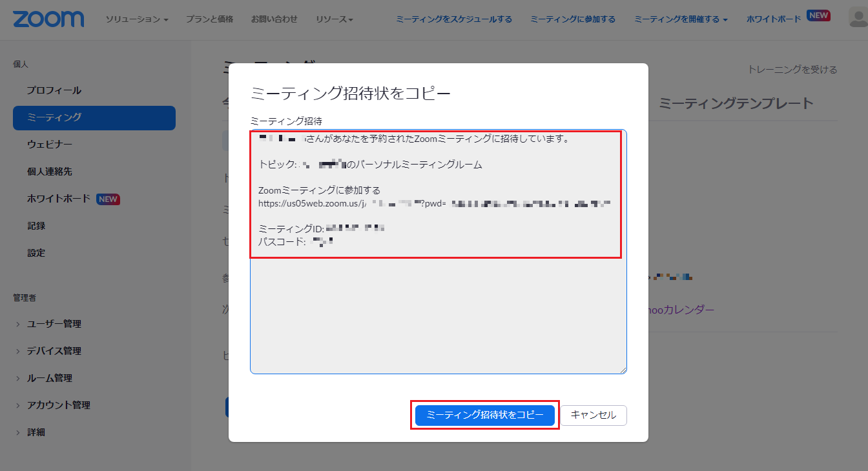Open プロフィール in the sidebar
The width and height of the screenshot is (868, 471).
click(x=54, y=90)
